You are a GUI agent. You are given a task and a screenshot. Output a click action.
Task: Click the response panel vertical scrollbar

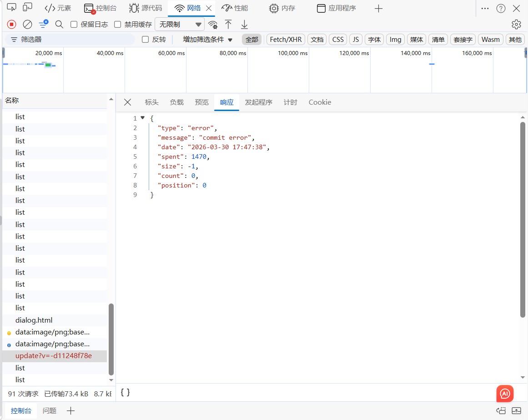pyautogui.click(x=523, y=218)
